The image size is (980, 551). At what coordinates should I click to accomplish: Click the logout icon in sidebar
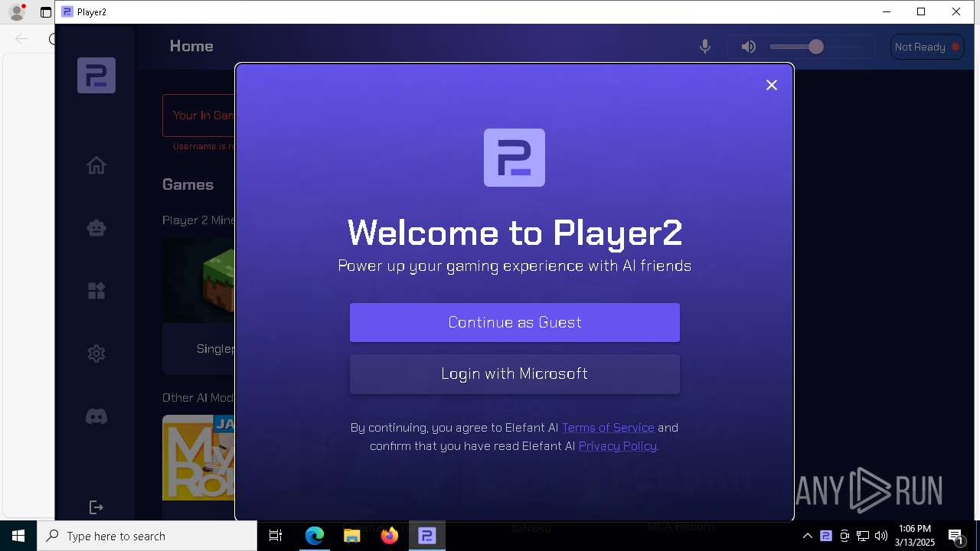96,507
